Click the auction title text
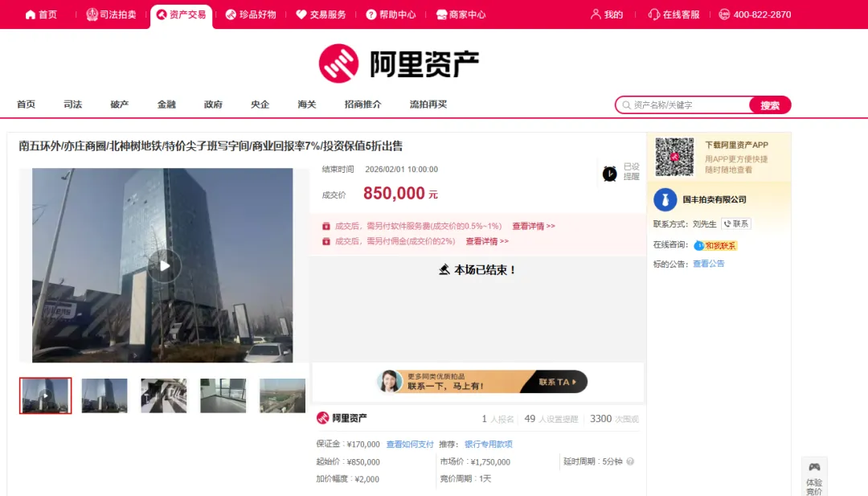The width and height of the screenshot is (868, 496). point(211,146)
